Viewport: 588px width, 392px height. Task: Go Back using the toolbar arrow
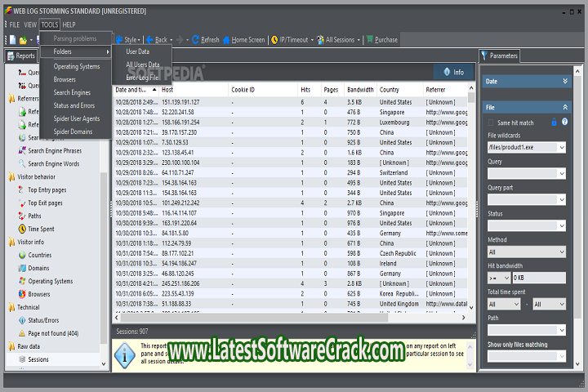click(x=157, y=40)
